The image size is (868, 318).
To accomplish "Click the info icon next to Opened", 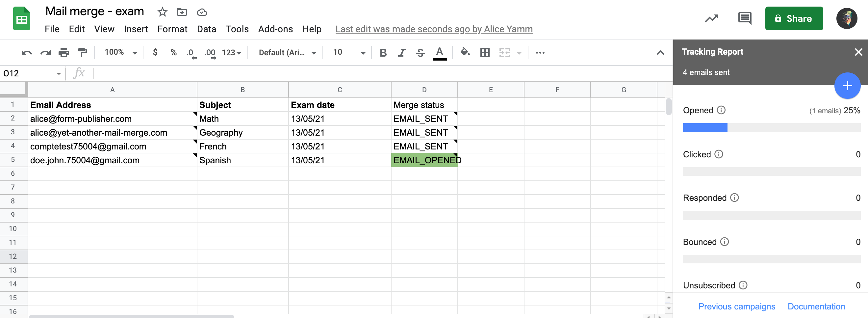I will coord(721,110).
